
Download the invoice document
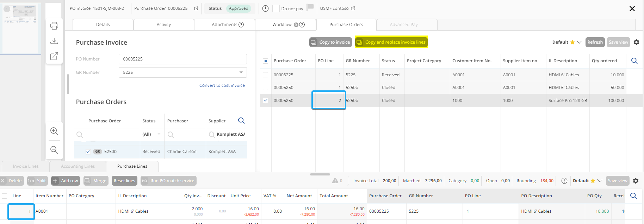point(54,41)
